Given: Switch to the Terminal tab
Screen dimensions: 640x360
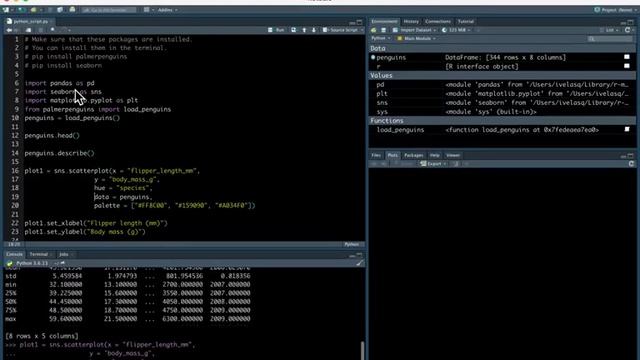Looking at the screenshot, I should coord(39,254).
